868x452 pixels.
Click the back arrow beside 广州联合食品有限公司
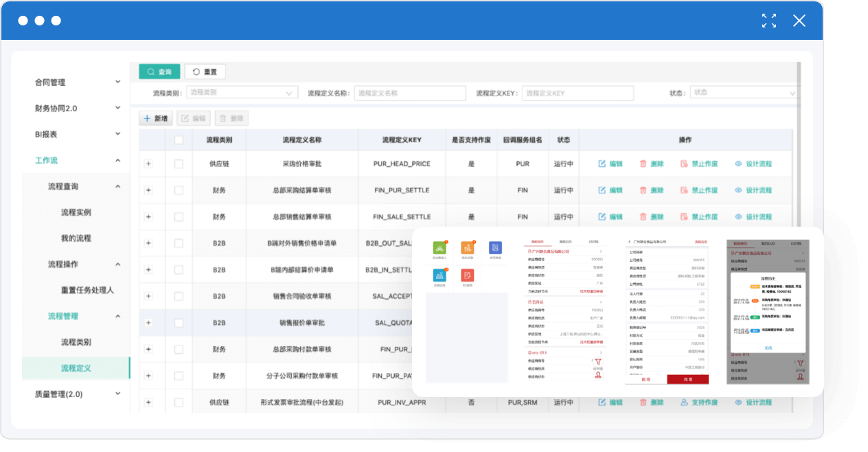(x=629, y=242)
